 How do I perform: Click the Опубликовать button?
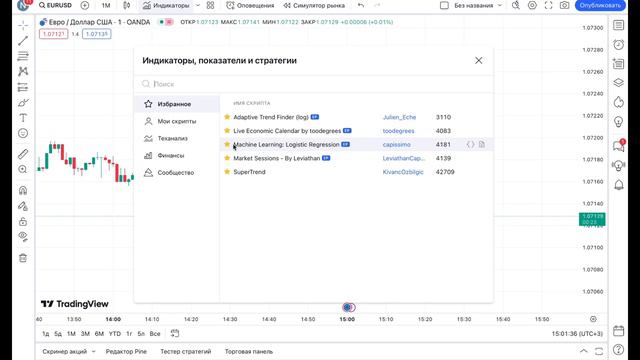(x=600, y=5)
